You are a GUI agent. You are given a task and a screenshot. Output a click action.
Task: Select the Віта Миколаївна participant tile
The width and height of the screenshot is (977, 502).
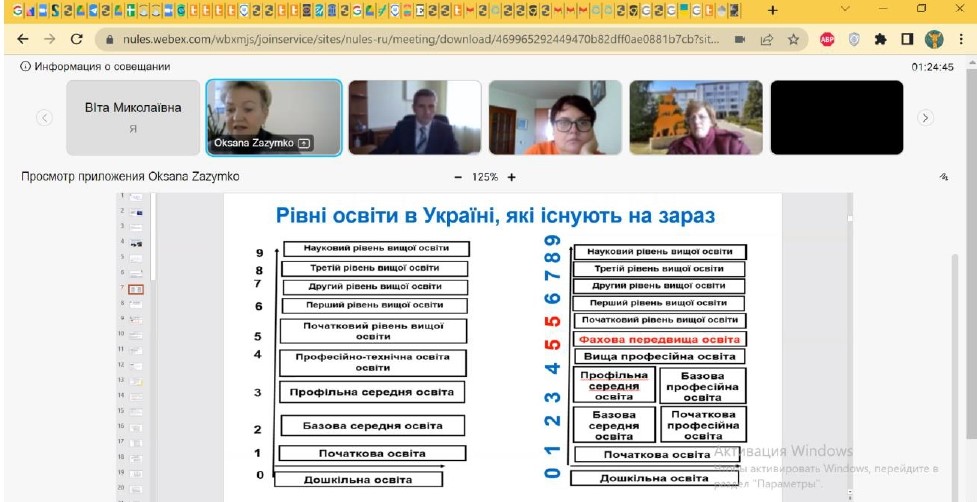pos(133,117)
